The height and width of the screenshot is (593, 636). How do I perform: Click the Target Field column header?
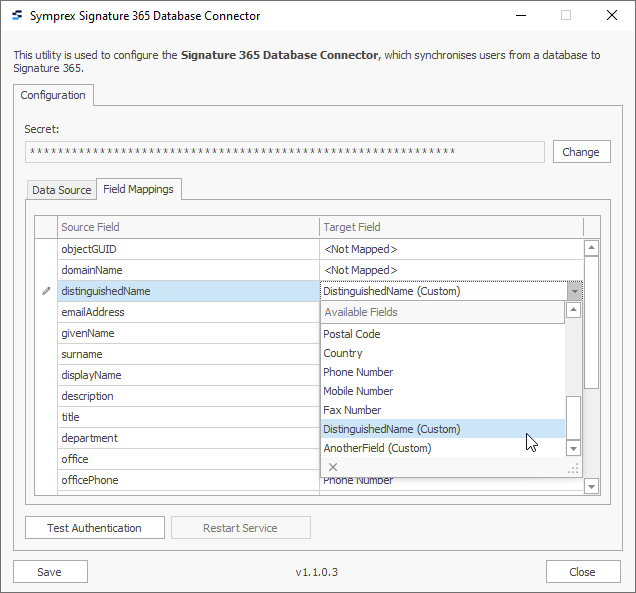[x=451, y=227]
